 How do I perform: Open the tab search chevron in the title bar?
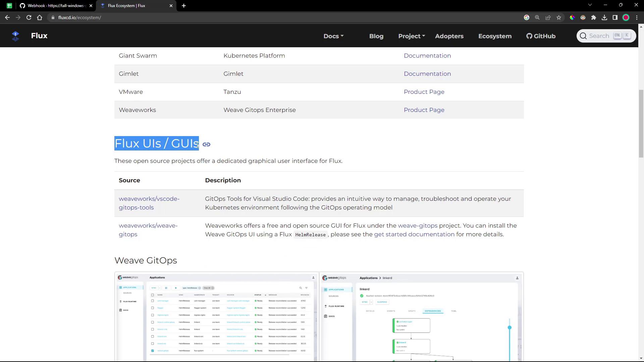coord(590,5)
